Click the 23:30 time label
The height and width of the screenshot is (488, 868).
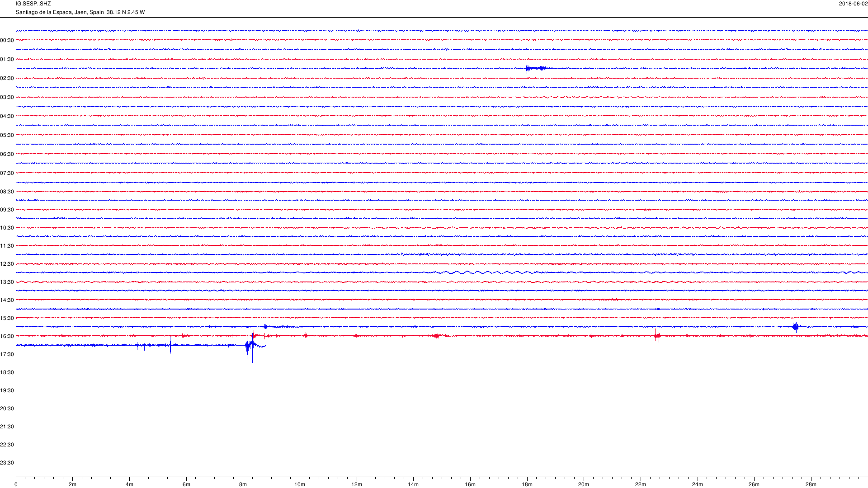7,463
